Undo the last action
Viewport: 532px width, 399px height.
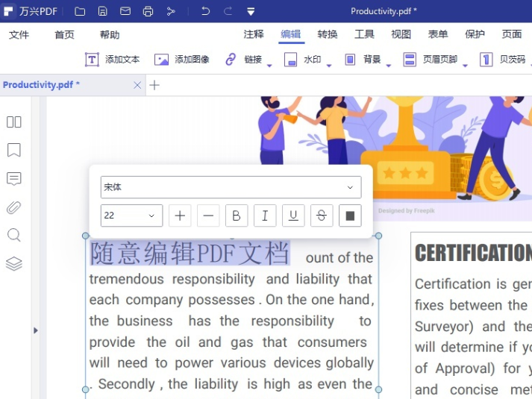coord(205,11)
